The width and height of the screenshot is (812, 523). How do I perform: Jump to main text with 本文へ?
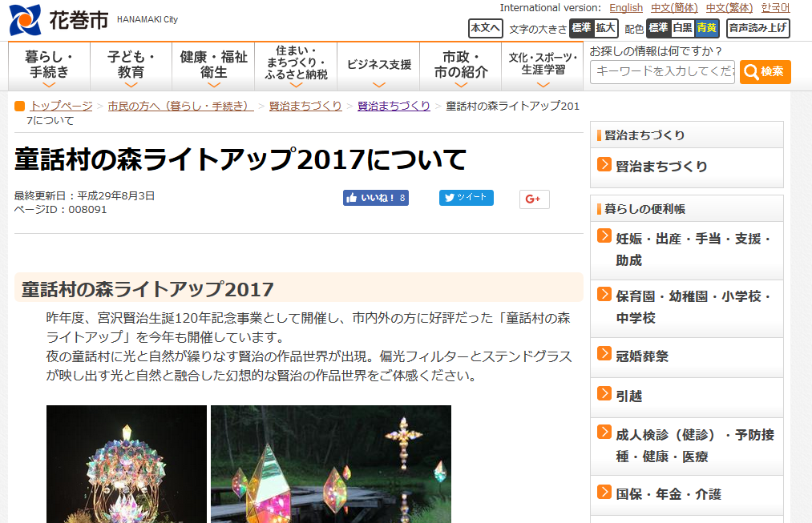pos(485,28)
